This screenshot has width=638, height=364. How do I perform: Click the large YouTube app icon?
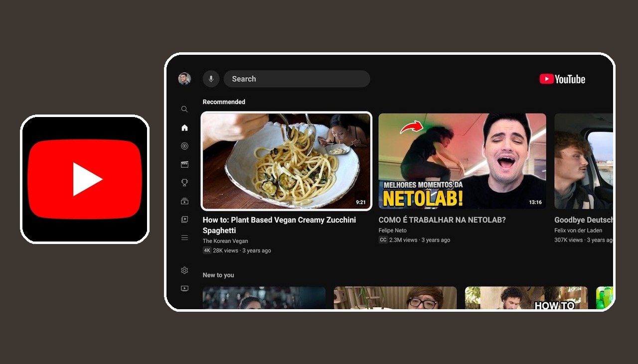coord(85,179)
